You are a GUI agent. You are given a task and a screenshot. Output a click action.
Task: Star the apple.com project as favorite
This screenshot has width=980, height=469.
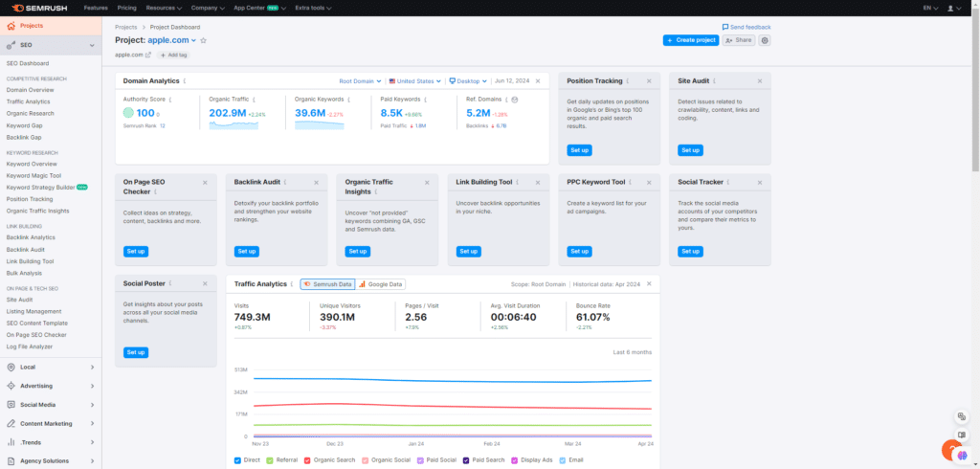(x=203, y=40)
